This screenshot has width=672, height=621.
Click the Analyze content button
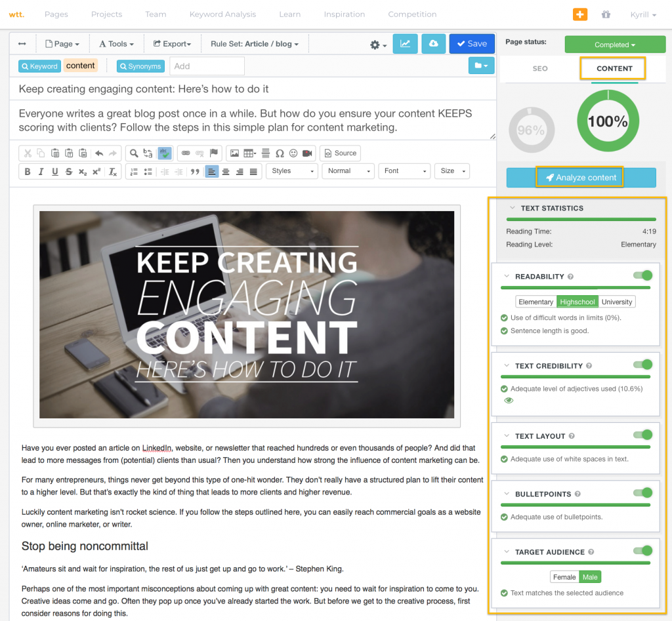point(581,177)
